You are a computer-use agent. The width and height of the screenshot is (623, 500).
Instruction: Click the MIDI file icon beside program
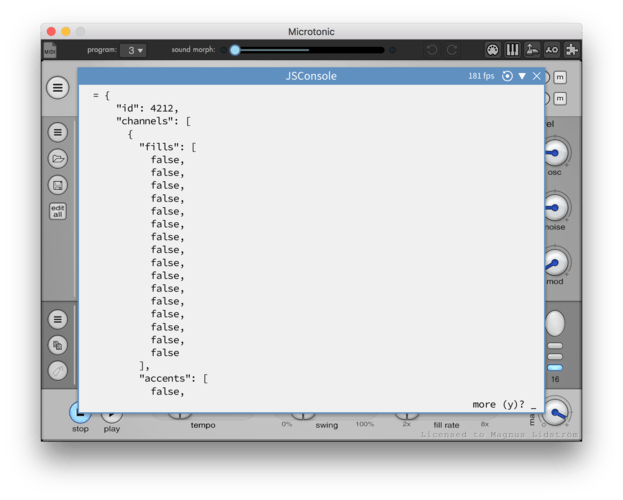click(50, 50)
